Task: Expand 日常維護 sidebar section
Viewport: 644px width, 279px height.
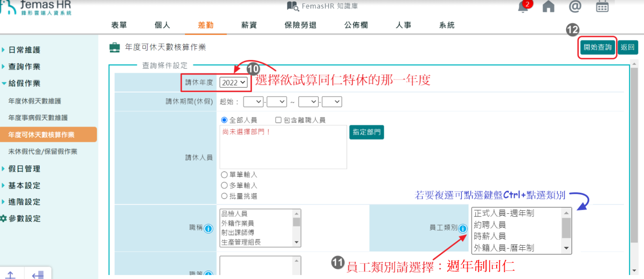Action: tap(24, 50)
